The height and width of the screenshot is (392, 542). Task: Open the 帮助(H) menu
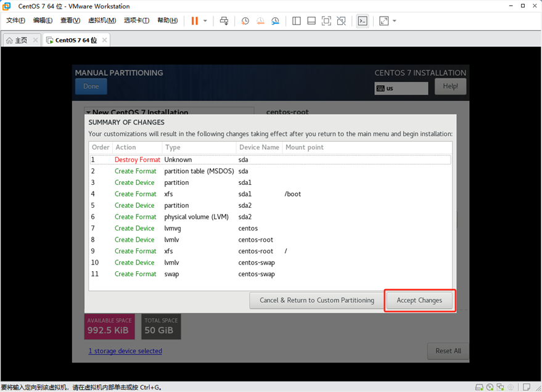point(168,20)
